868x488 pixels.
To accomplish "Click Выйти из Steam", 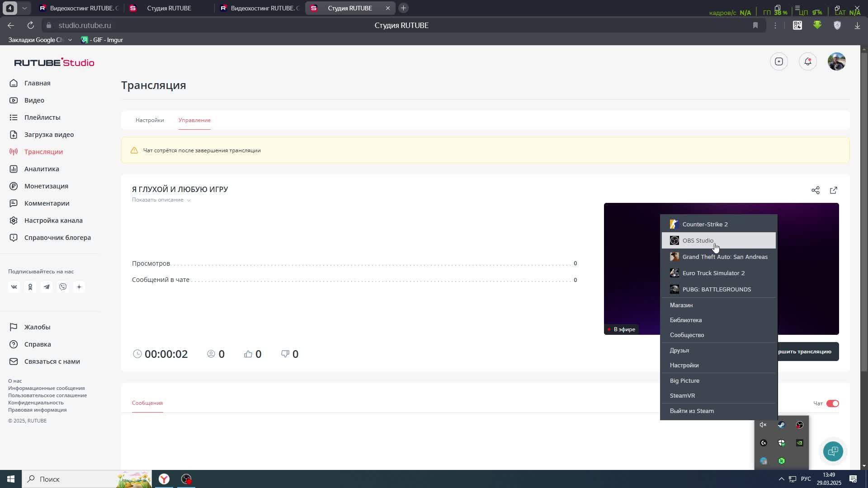I will pos(719,411).
